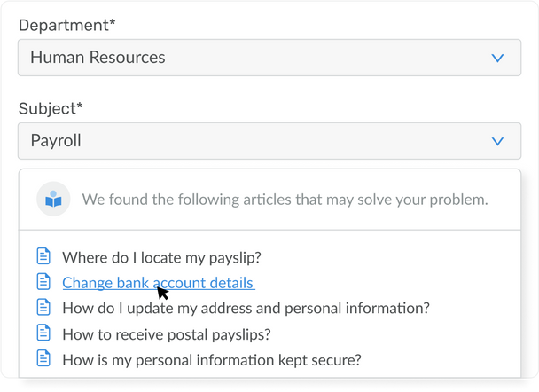The image size is (539, 392).
Task: Click the 'We found the following articles' message
Action: (285, 200)
